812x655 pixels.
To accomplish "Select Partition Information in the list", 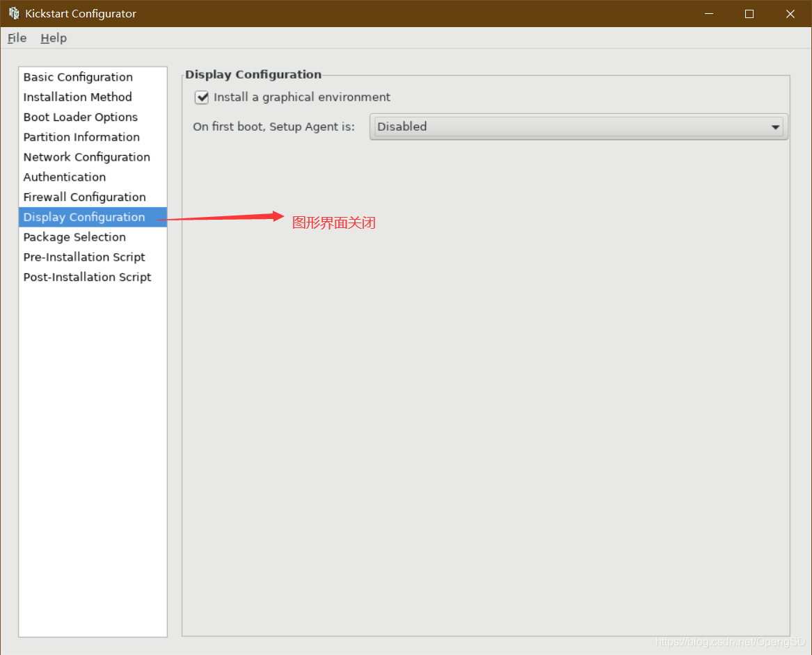I will pos(93,137).
